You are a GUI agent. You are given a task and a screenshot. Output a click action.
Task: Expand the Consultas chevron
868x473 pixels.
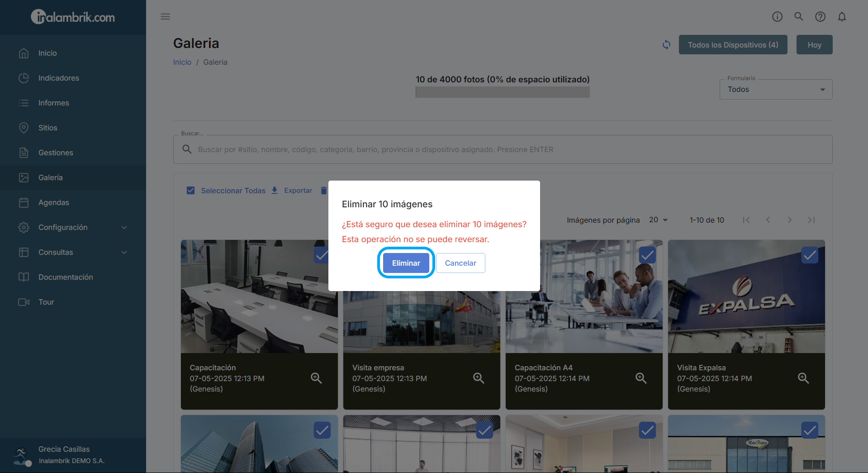[124, 252]
